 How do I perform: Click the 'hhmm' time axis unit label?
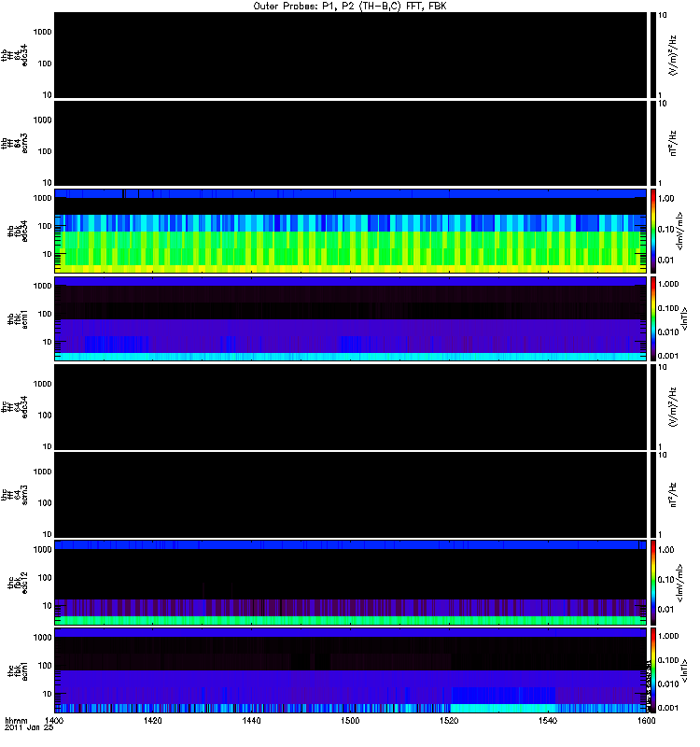click(x=16, y=720)
